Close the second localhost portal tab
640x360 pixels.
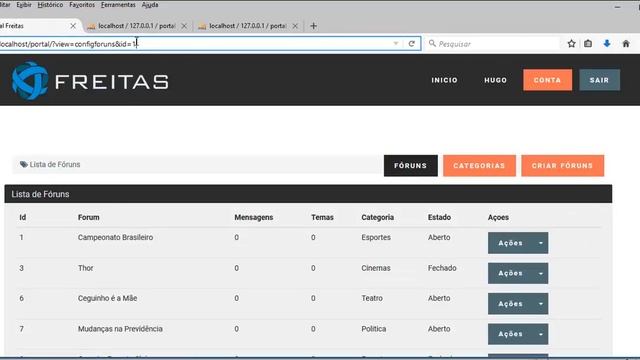(295, 26)
